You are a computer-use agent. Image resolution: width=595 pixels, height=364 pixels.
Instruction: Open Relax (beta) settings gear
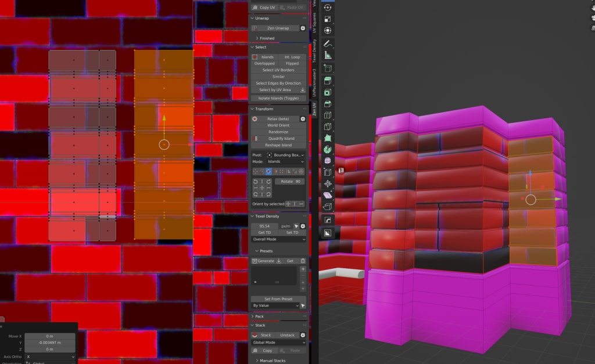[303, 118]
